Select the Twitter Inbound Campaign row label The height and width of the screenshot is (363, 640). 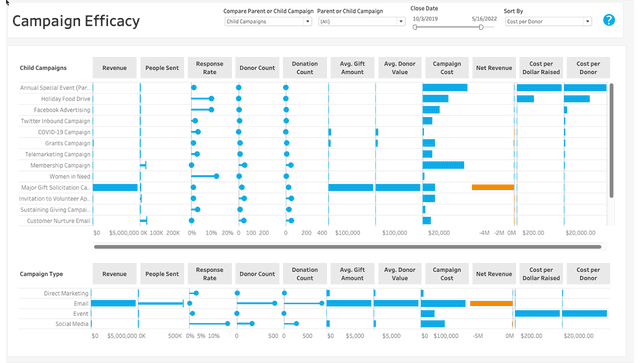coord(56,121)
